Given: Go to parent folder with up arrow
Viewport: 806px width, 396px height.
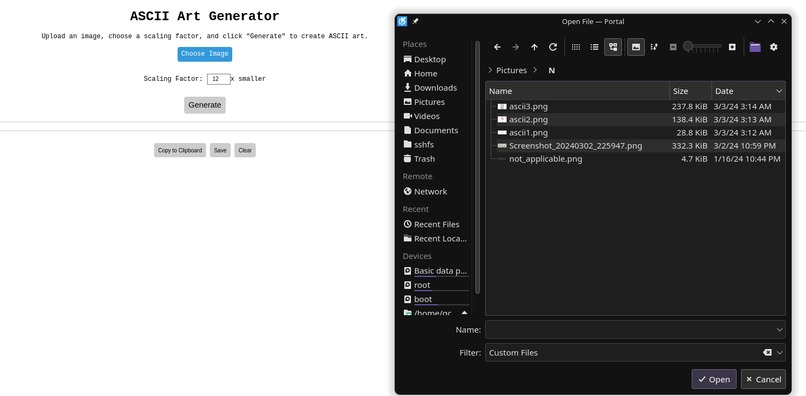Looking at the screenshot, I should tap(534, 47).
